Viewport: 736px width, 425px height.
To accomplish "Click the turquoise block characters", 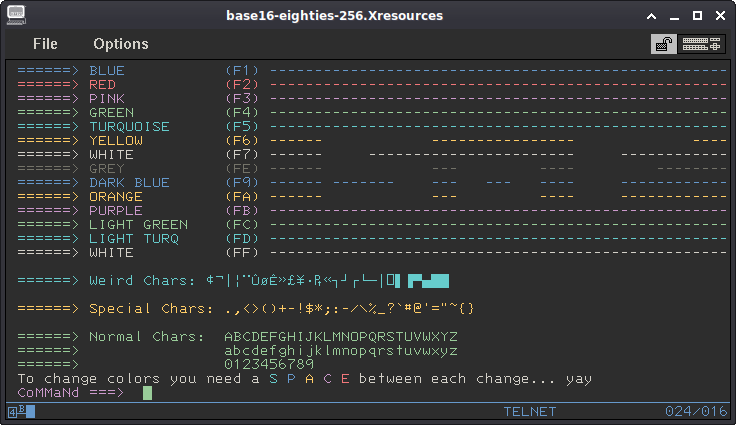I will pos(428,281).
